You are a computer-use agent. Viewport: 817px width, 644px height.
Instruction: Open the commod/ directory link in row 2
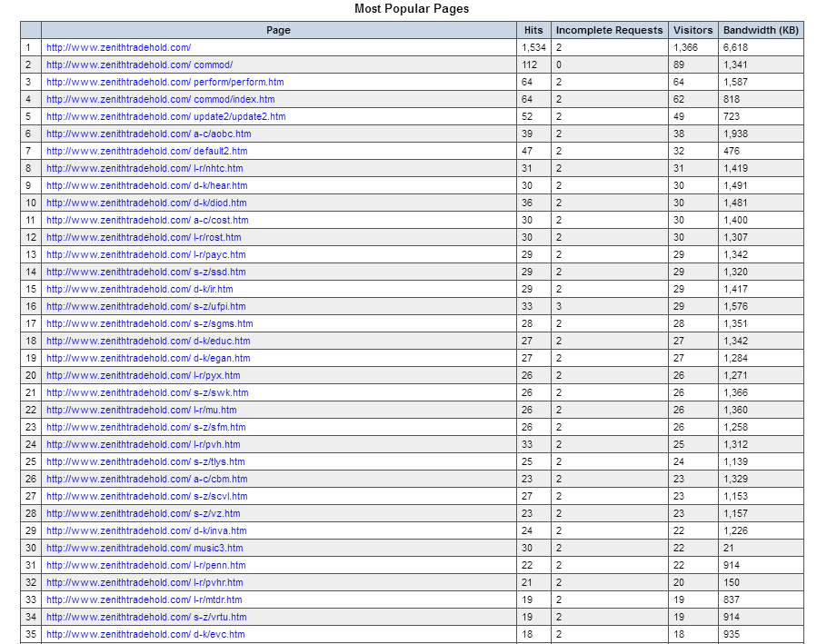tap(140, 64)
